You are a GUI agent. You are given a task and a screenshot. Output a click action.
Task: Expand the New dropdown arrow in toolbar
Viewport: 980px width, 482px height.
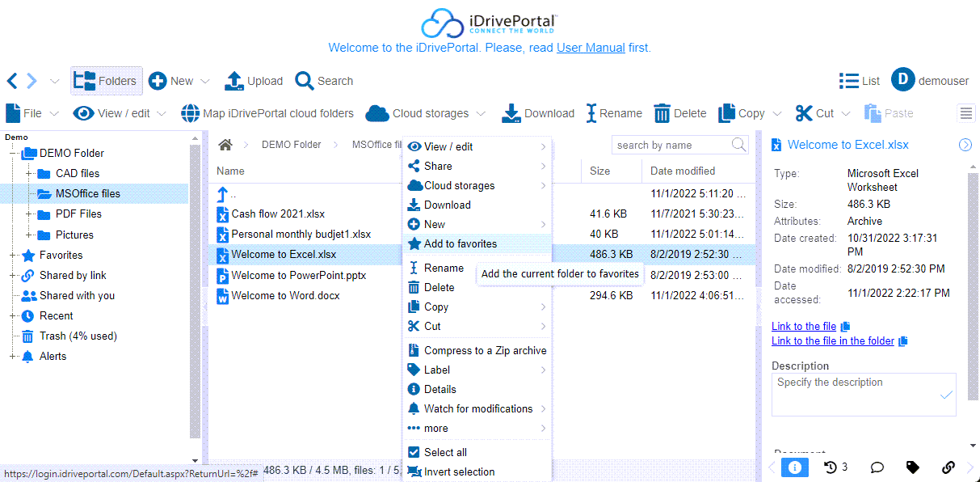(205, 81)
